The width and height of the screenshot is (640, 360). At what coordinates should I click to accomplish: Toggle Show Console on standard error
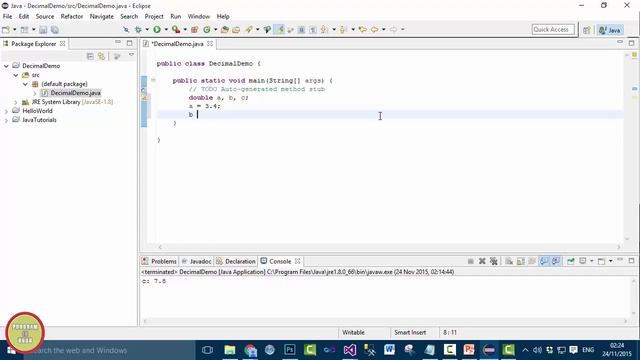tap(556, 261)
